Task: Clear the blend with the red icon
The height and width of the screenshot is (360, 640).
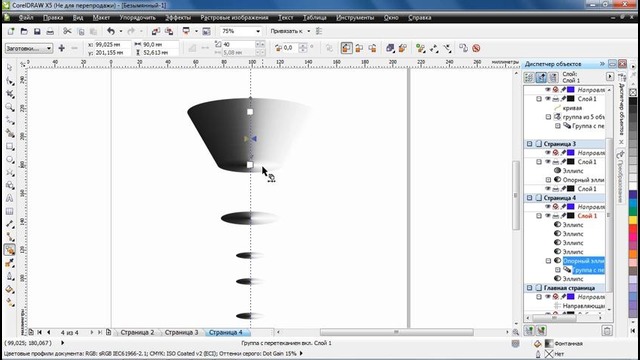Action: (476, 48)
